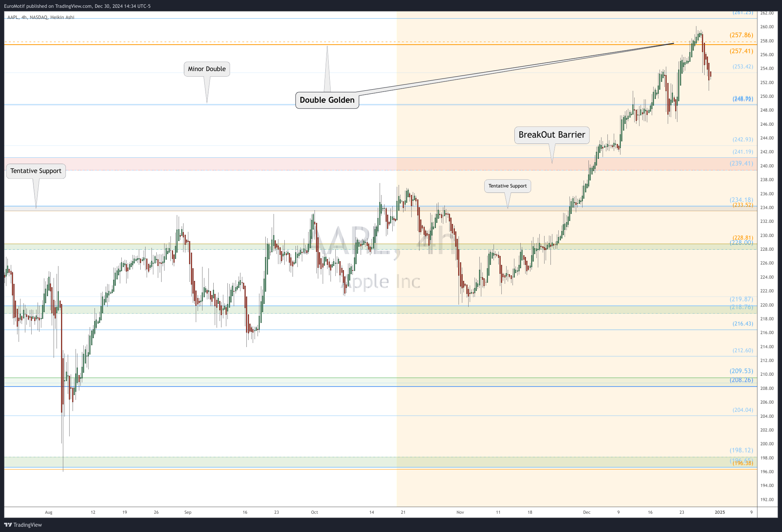782x532 pixels.
Task: Click the orange (257.41) price label
Action: pyautogui.click(x=741, y=51)
